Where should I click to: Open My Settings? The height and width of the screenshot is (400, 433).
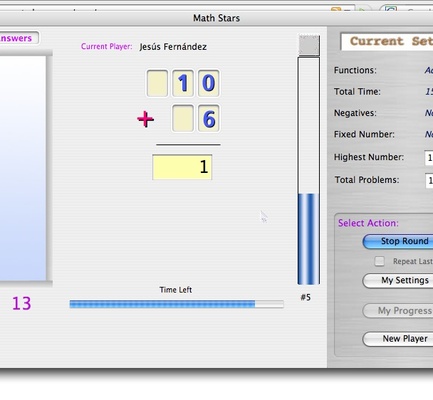398,280
